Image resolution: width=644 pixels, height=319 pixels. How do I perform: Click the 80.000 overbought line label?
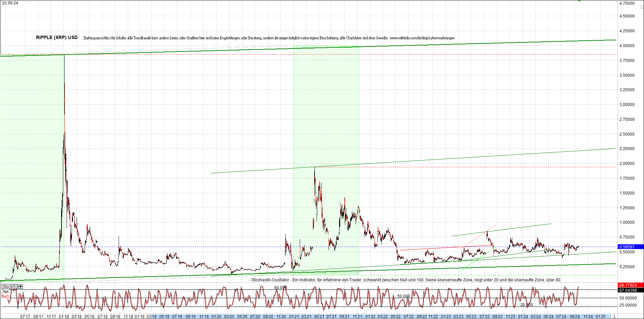coord(281,287)
